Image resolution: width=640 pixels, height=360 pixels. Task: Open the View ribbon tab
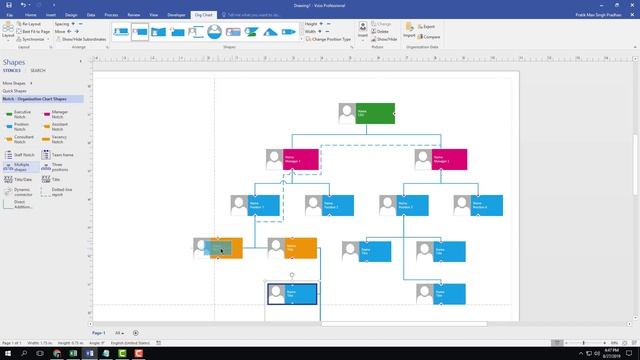[x=153, y=15]
